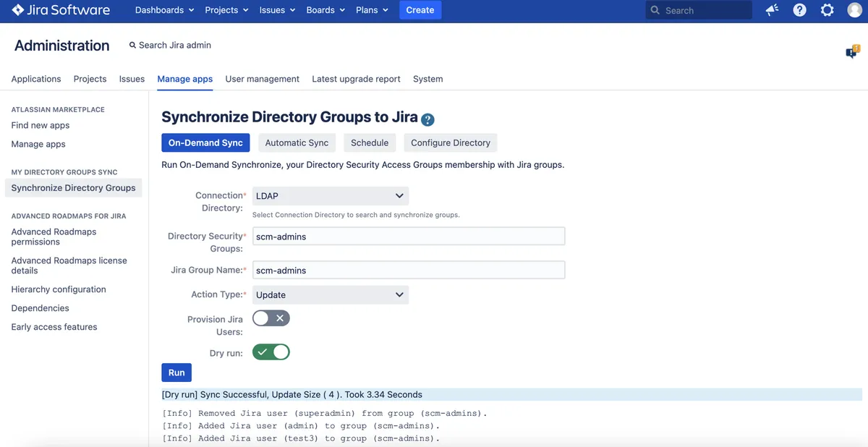Switch to the Issues admin tab
This screenshot has width=868, height=447.
(132, 79)
